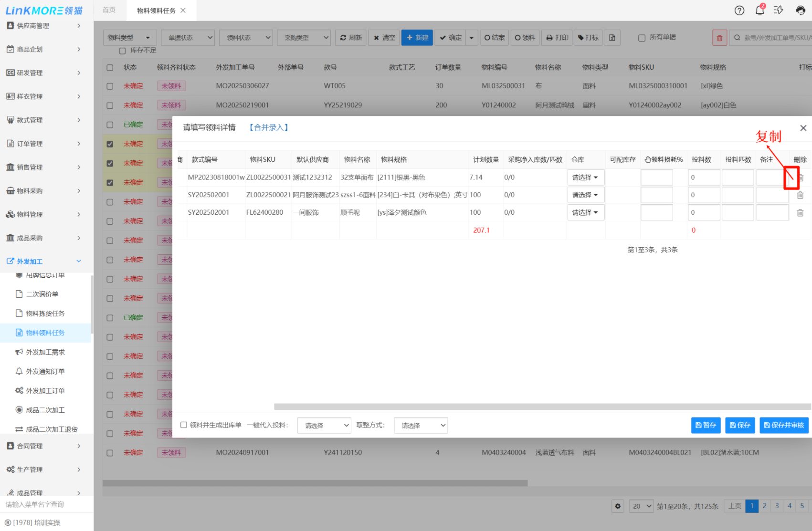Click the Excel export icon in toolbar
Image resolution: width=812 pixels, height=531 pixels.
612,38
